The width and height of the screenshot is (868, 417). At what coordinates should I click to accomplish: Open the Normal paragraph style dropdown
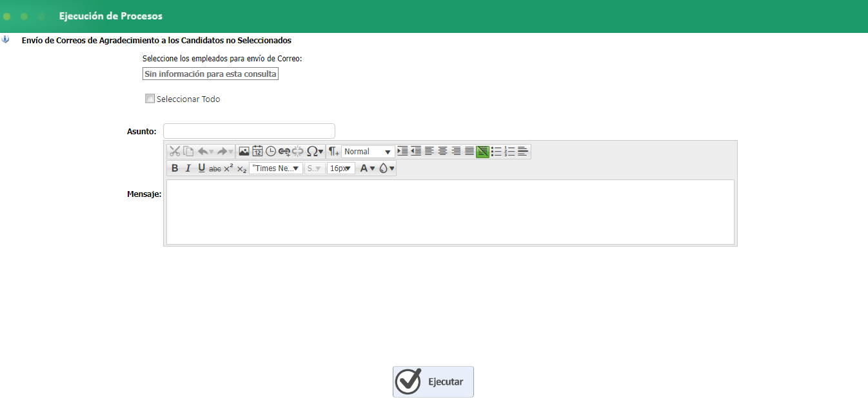tap(368, 152)
